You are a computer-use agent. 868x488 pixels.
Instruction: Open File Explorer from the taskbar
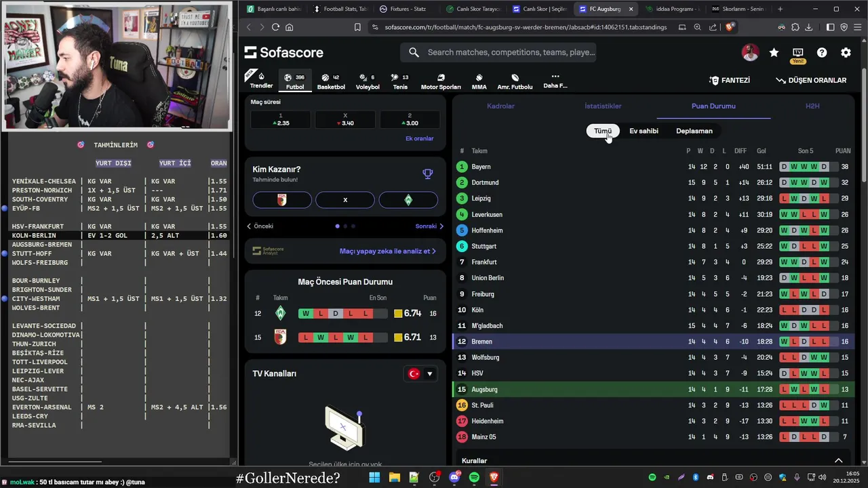click(x=394, y=478)
